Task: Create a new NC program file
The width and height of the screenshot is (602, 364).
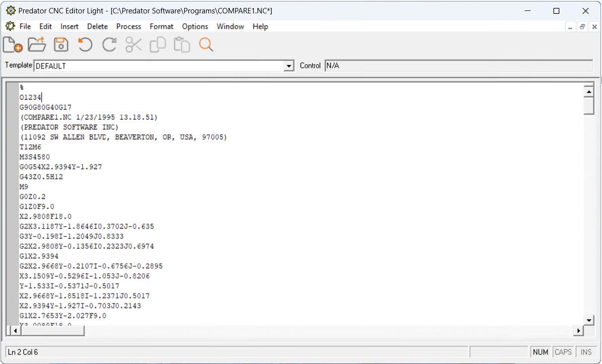Action: coord(12,45)
